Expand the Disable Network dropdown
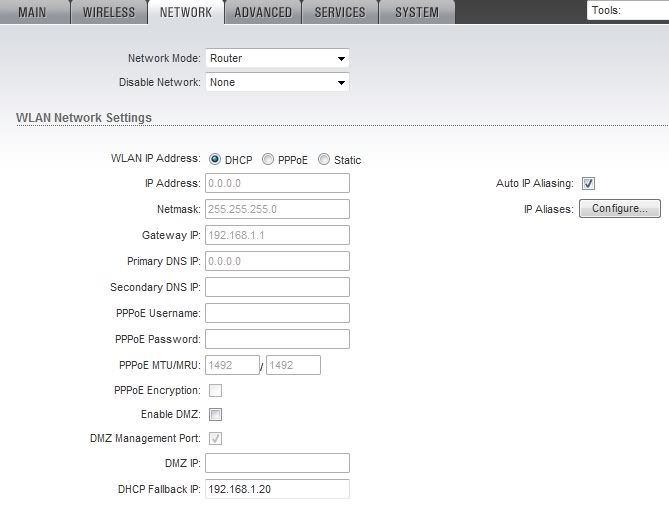The width and height of the screenshot is (669, 520). (277, 82)
